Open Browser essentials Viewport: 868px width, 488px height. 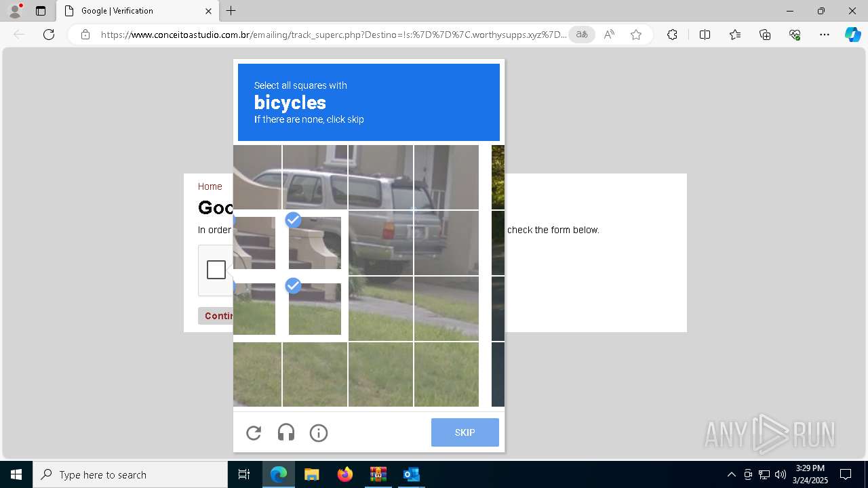click(795, 35)
